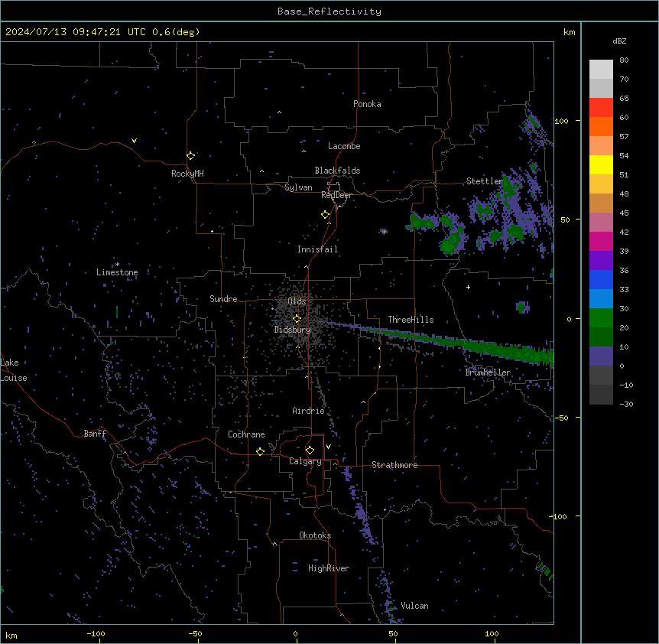
Task: Click the 100 tick on the bottom axis
Action: click(x=492, y=634)
